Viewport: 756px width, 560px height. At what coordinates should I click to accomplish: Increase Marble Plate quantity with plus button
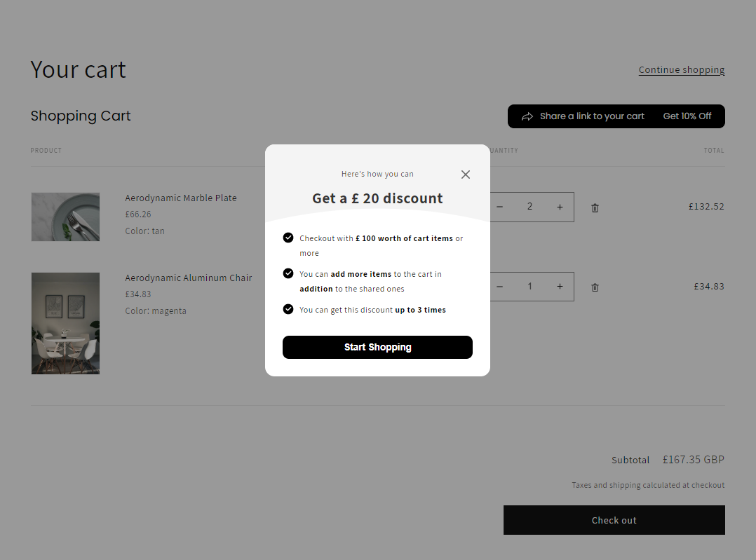pyautogui.click(x=560, y=207)
